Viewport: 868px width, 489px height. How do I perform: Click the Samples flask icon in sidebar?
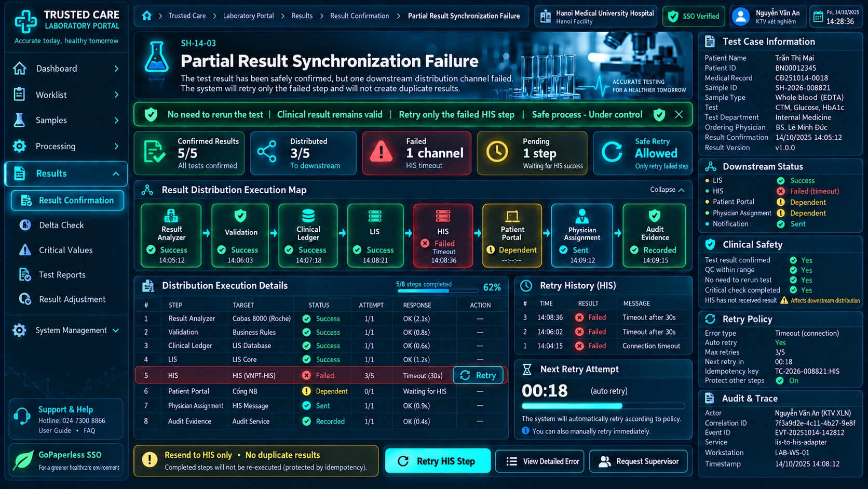19,120
